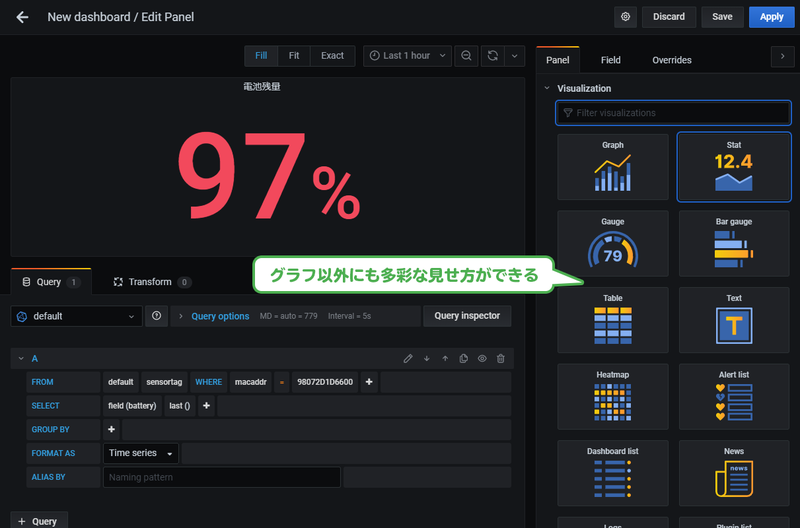Switch to the Field tab
This screenshot has width=800, height=528.
point(611,60)
